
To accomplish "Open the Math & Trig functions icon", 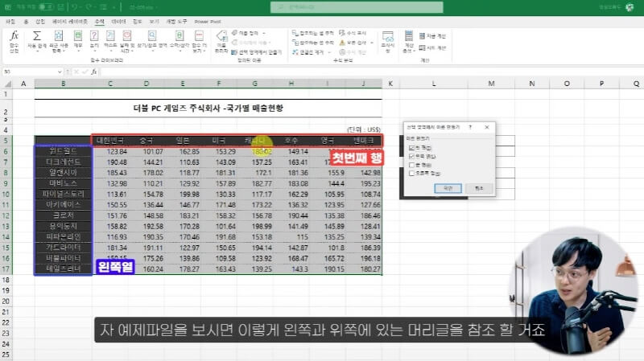I will pyautogui.click(x=180, y=36).
